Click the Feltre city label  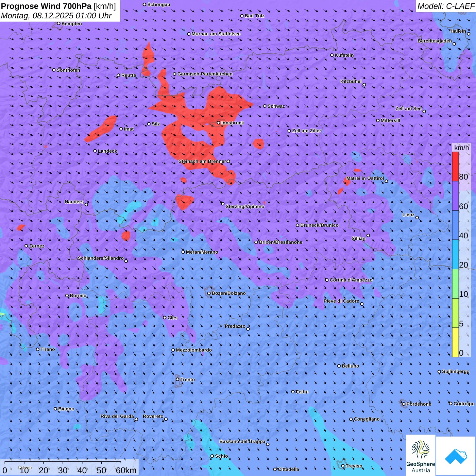pyautogui.click(x=302, y=392)
